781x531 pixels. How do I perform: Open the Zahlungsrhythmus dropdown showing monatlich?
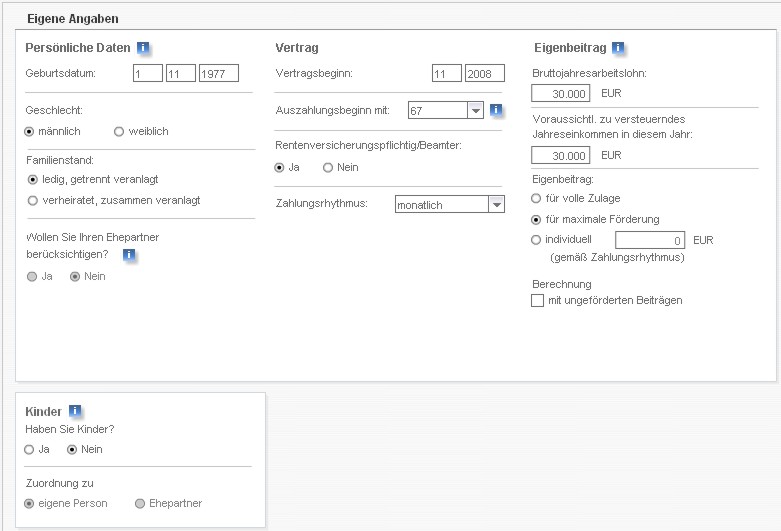pos(450,204)
